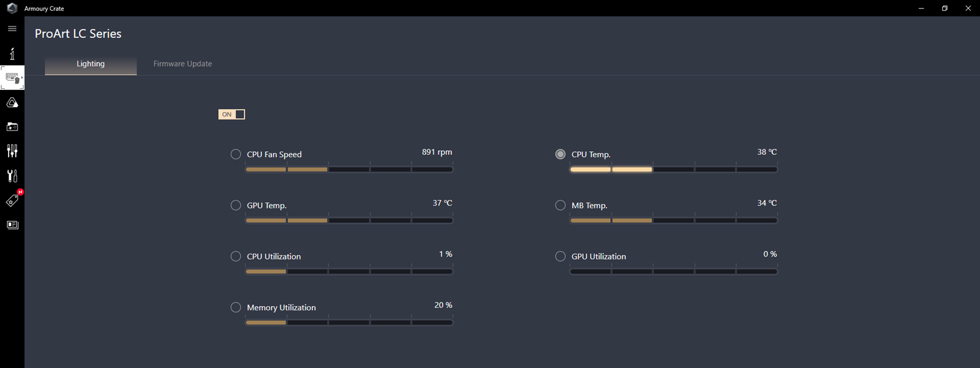Image resolution: width=980 pixels, height=368 pixels.
Task: Toggle the lighting ON switch off
Action: click(232, 114)
